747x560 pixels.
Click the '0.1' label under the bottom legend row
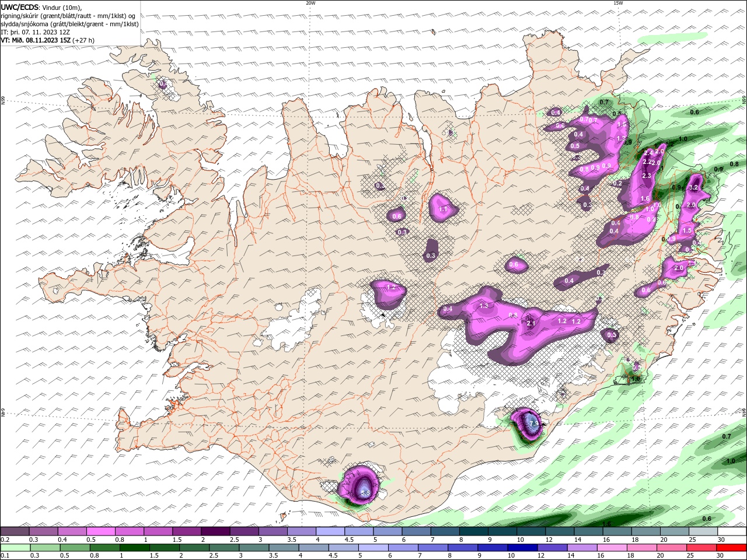tap(5, 556)
